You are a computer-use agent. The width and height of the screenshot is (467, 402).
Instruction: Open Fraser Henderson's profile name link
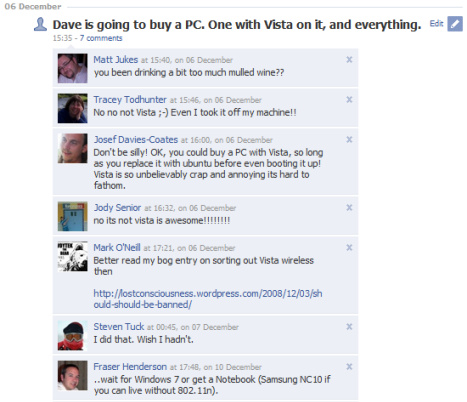pos(130,367)
